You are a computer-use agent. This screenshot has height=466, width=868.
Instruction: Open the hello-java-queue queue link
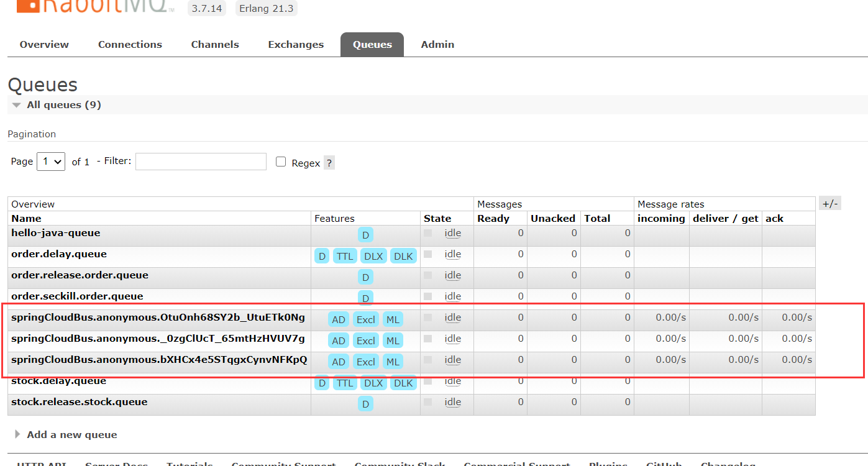point(55,233)
